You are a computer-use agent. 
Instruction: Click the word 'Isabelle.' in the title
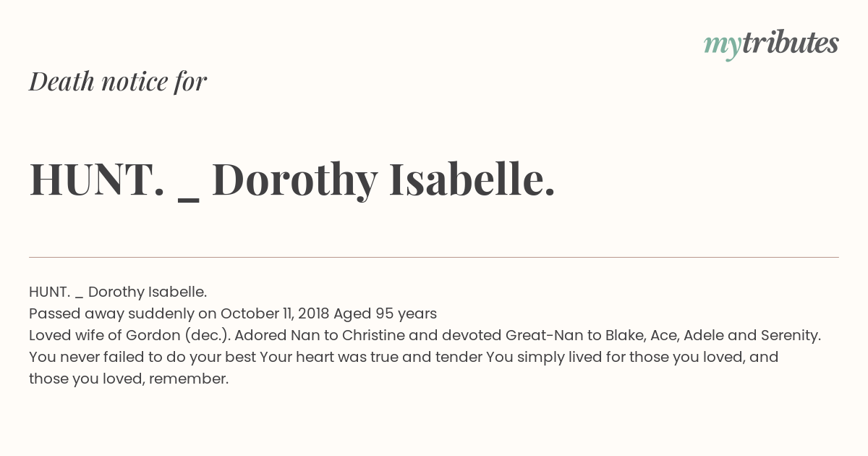[472, 180]
